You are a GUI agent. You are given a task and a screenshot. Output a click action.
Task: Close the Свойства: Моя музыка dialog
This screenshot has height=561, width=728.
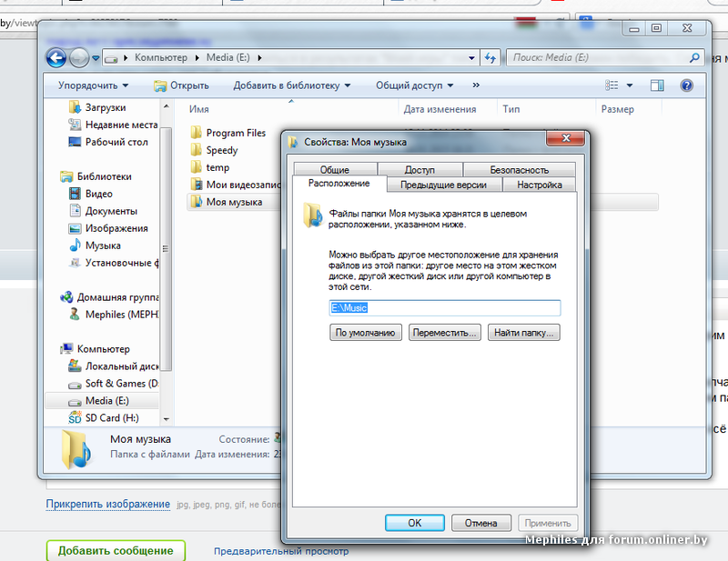click(x=565, y=138)
